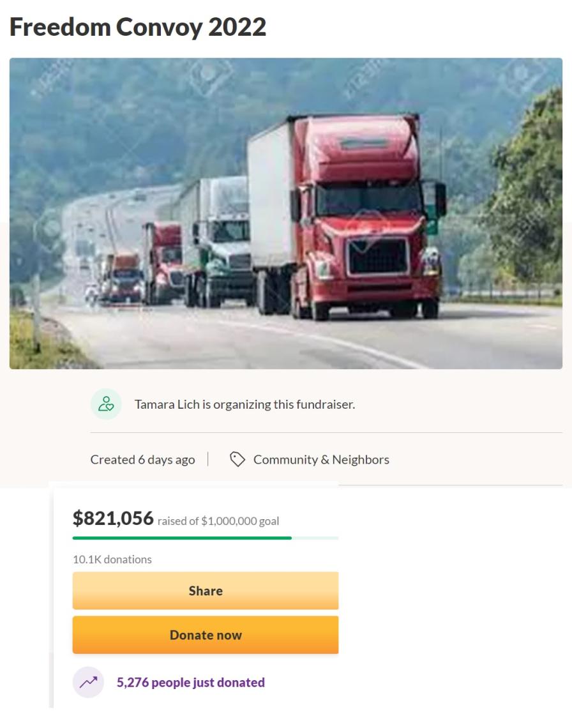Click the organizer heart-person icon
Viewport: 572px width, 728px height.
point(106,404)
